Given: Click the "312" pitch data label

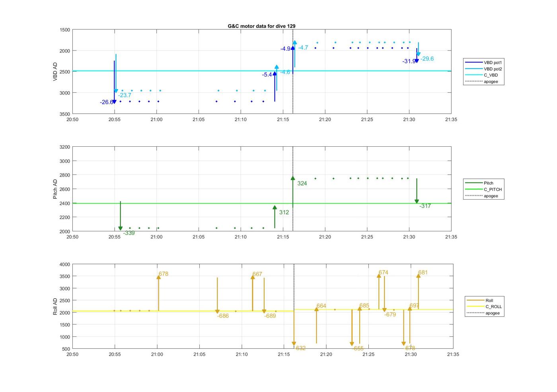Looking at the screenshot, I should coord(284,212).
